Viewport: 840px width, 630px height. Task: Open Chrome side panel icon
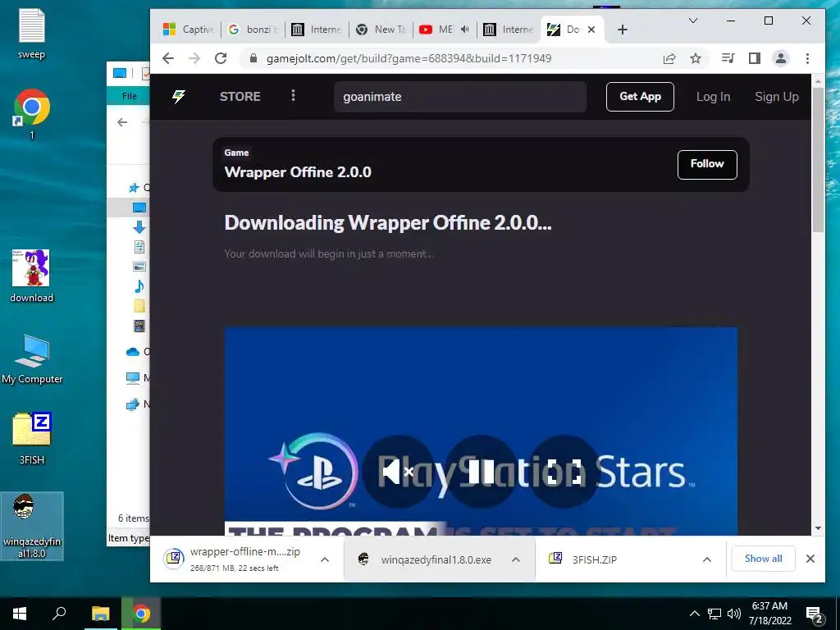(755, 58)
